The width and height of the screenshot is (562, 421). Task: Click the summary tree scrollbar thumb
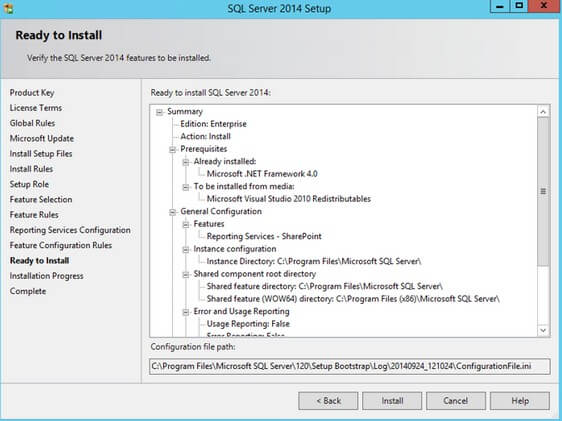coord(543,191)
